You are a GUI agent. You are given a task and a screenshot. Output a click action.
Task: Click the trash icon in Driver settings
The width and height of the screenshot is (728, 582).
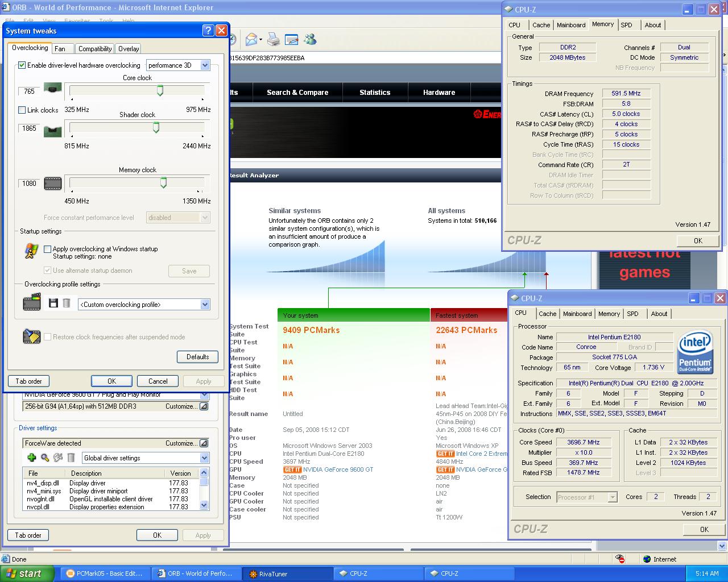71,458
